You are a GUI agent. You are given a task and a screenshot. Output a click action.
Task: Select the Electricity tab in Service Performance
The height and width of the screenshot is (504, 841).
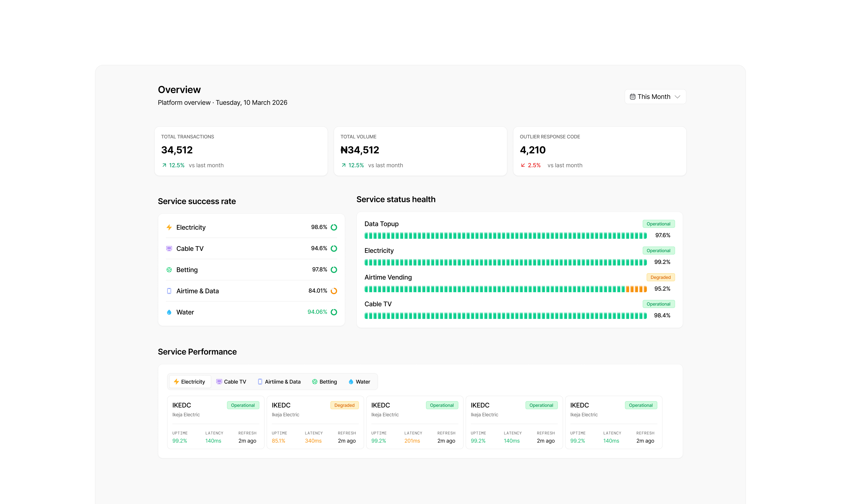tap(190, 382)
